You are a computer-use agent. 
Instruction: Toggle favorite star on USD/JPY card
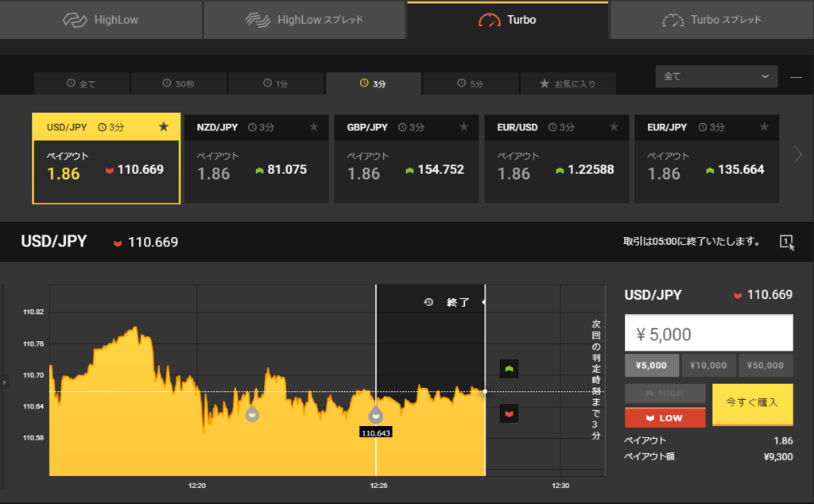[x=164, y=126]
